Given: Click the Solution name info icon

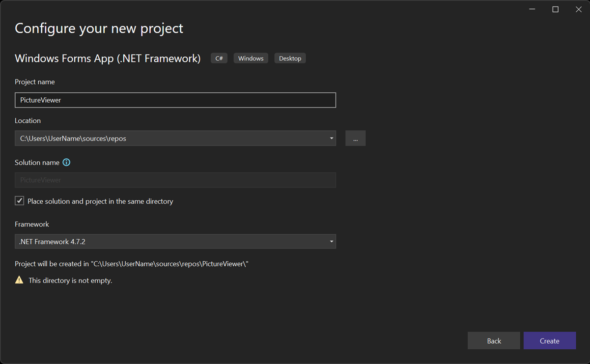Looking at the screenshot, I should point(66,162).
